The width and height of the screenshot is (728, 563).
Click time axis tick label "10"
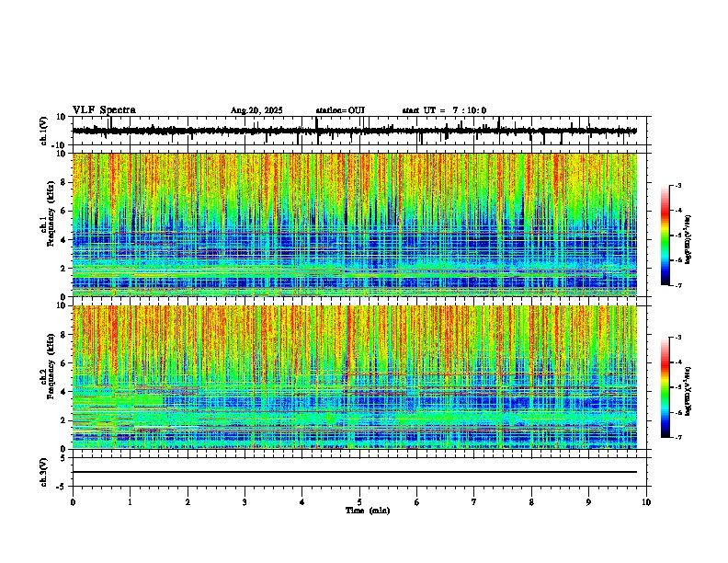point(646,502)
